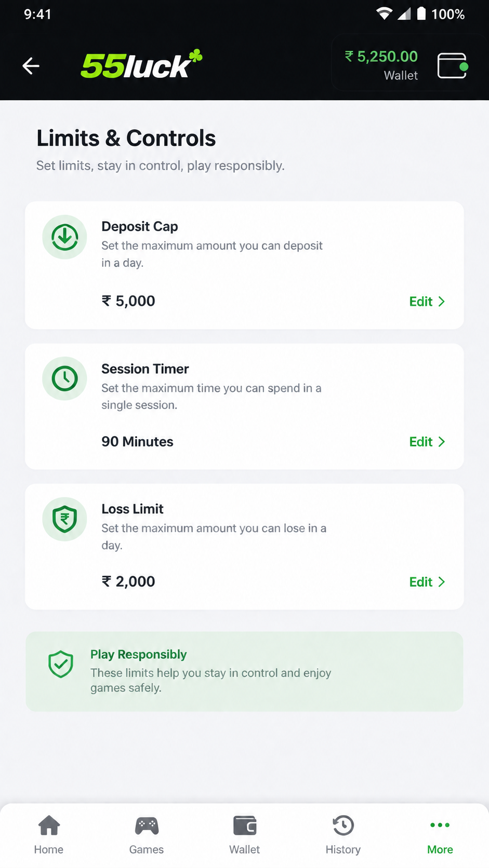Tap the 55luck clover logo

[141, 65]
